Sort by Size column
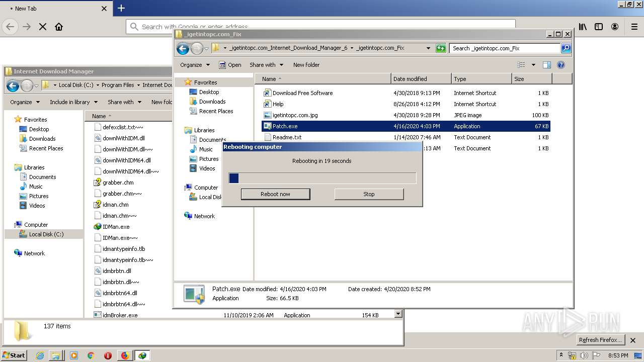644x362 pixels. click(x=532, y=79)
